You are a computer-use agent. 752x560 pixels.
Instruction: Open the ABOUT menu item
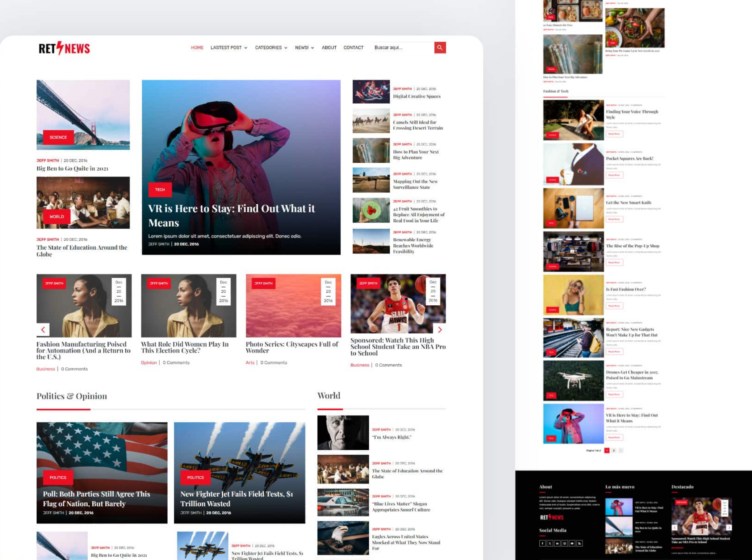pos(329,48)
